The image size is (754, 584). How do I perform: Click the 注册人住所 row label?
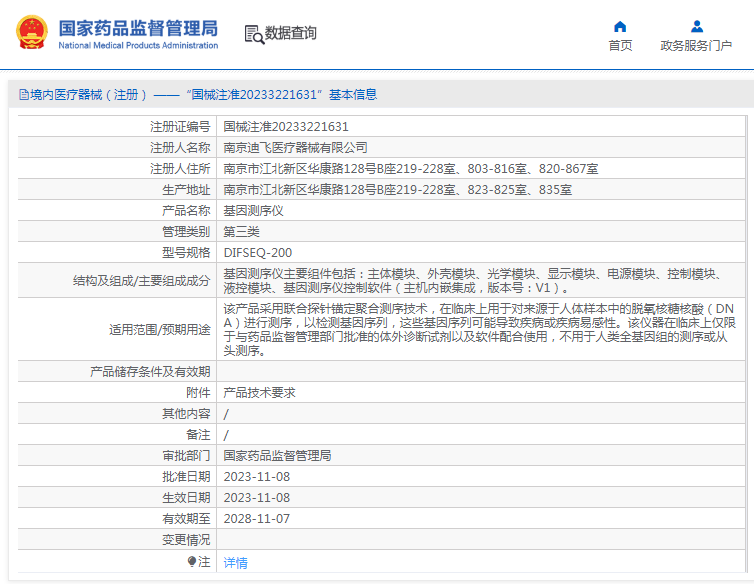(x=180, y=169)
